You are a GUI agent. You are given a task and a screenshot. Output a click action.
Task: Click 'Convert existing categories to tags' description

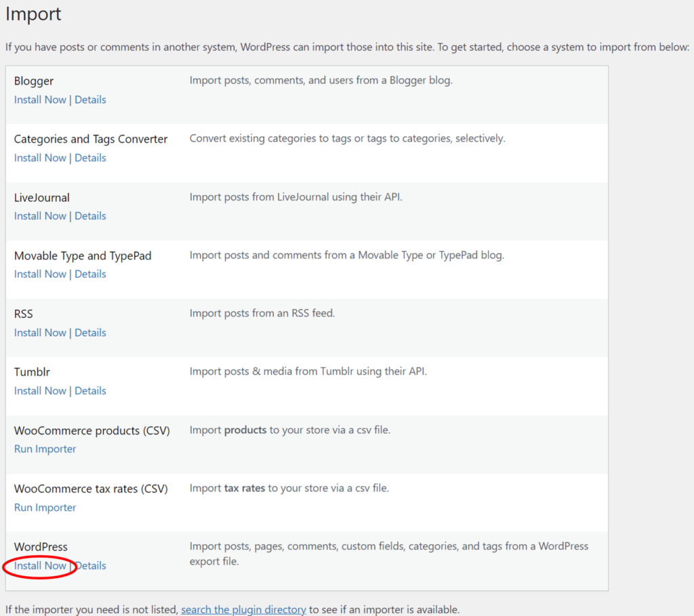coord(348,138)
